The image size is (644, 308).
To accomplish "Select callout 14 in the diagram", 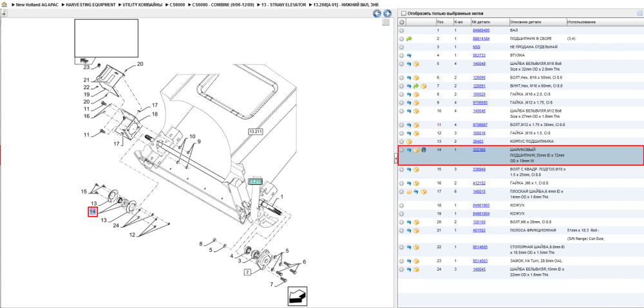I will 93,212.
